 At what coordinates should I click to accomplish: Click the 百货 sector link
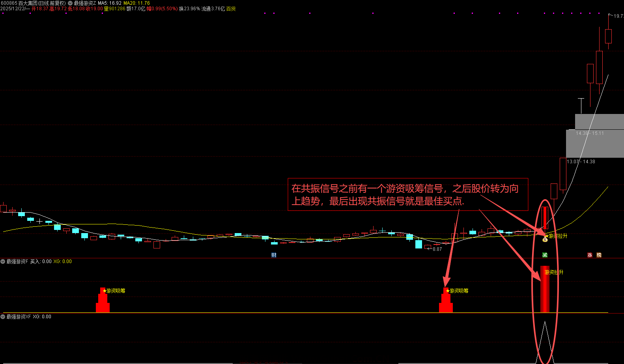[231, 9]
